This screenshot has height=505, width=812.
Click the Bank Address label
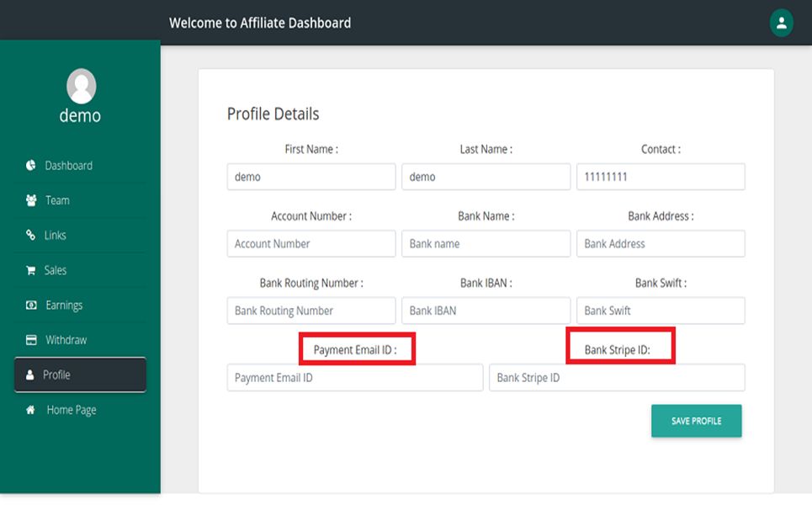[661, 216]
